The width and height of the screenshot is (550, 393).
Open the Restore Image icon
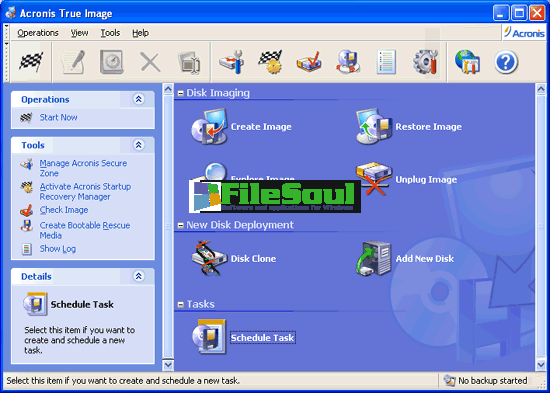pyautogui.click(x=374, y=126)
